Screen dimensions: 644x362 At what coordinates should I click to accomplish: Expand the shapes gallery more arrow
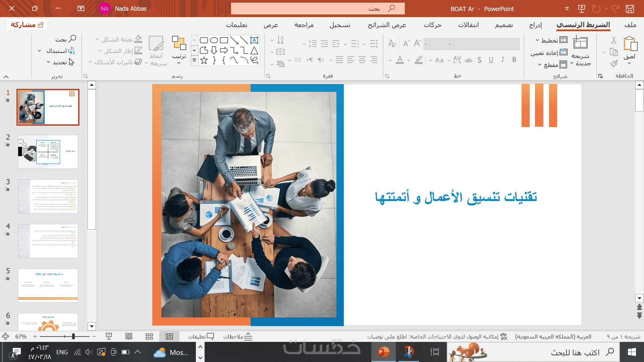pos(194,61)
